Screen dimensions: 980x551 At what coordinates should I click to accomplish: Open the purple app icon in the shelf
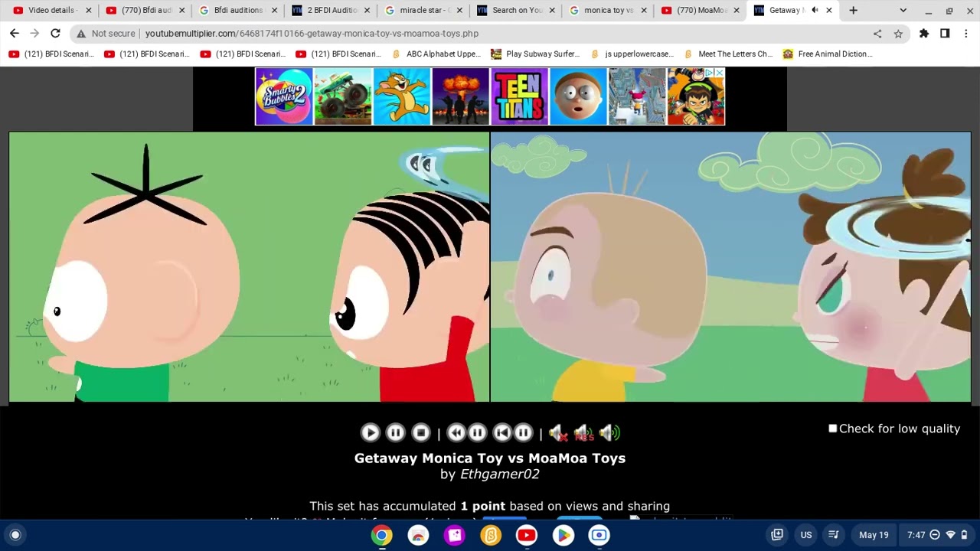tap(455, 535)
